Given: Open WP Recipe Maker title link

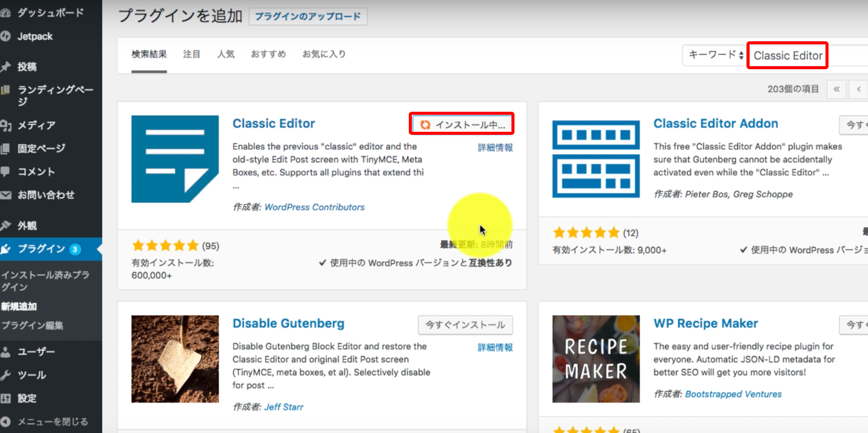Looking at the screenshot, I should pyautogui.click(x=706, y=324).
